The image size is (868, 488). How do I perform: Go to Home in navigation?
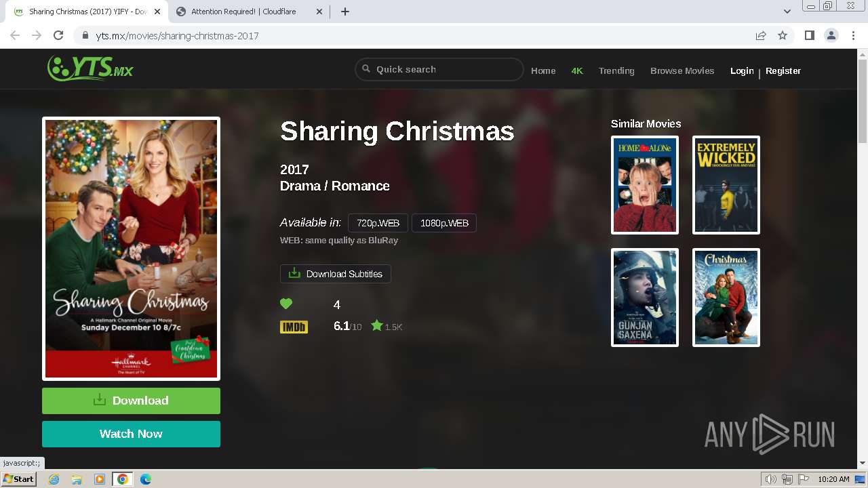point(543,70)
